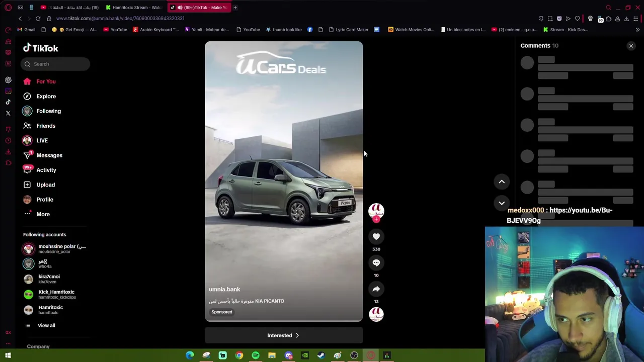Open the Opera pinboards pin icon
The width and height of the screenshot is (644, 362).
click(x=541, y=19)
